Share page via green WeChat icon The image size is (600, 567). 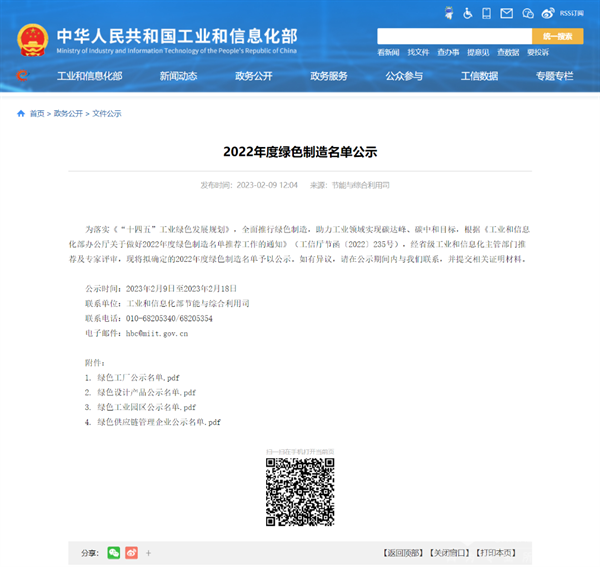tap(114, 552)
